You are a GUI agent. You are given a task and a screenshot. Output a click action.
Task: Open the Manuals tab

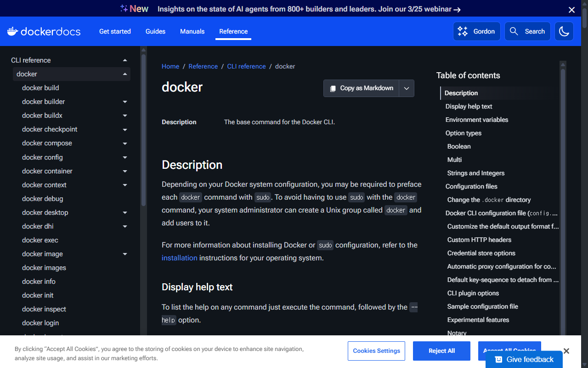(192, 31)
